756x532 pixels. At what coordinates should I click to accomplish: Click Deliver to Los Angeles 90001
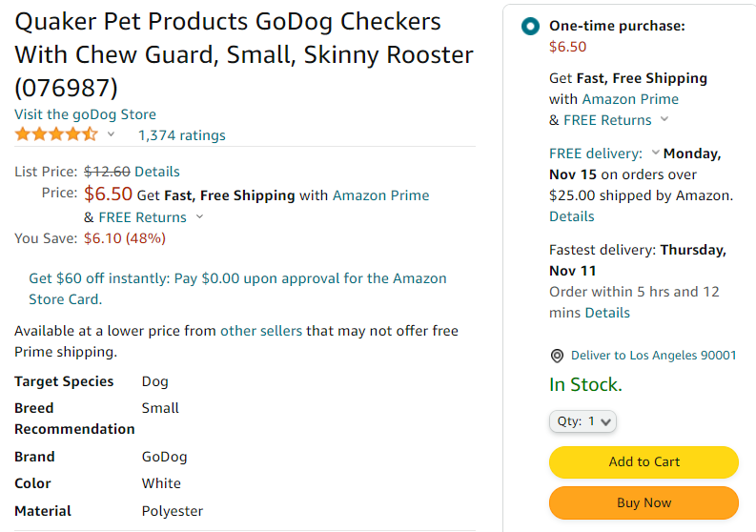coord(653,356)
